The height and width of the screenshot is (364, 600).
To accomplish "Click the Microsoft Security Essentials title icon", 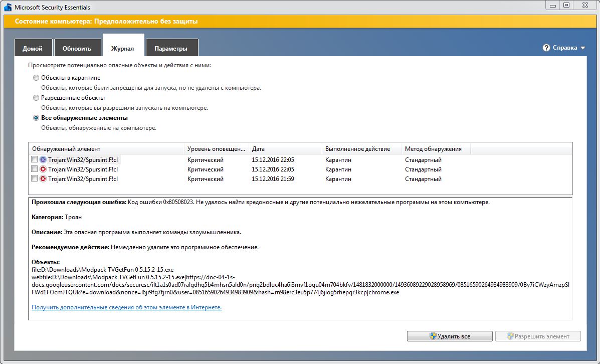I will (8, 7).
